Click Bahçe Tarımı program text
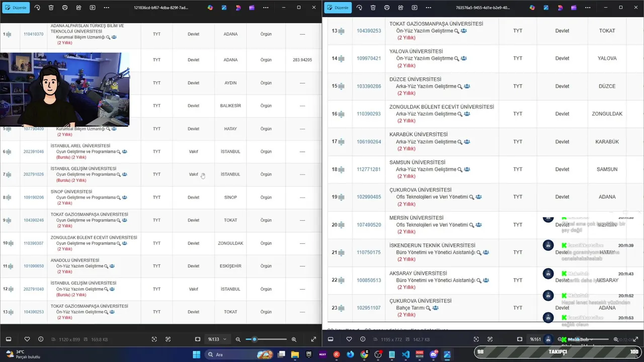Viewport: 644px width, 362px height. (x=410, y=308)
